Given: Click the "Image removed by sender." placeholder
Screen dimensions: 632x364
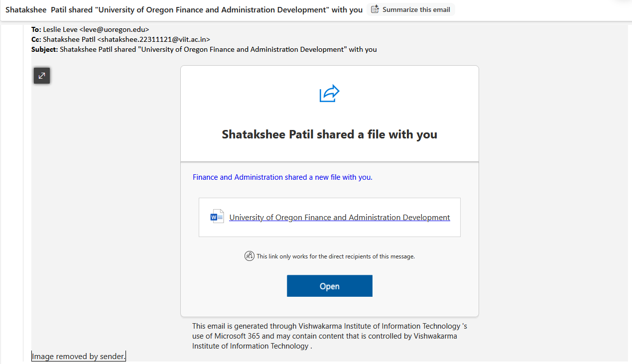Looking at the screenshot, I should point(79,357).
